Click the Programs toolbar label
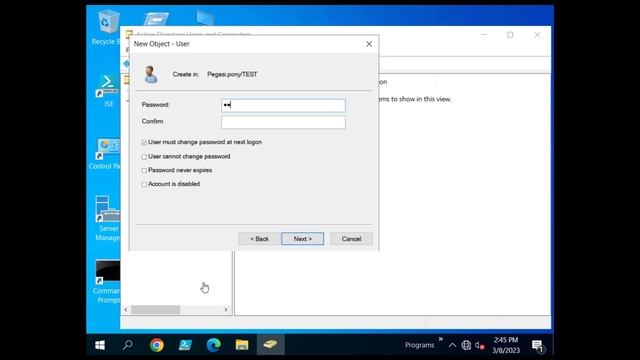 [419, 345]
